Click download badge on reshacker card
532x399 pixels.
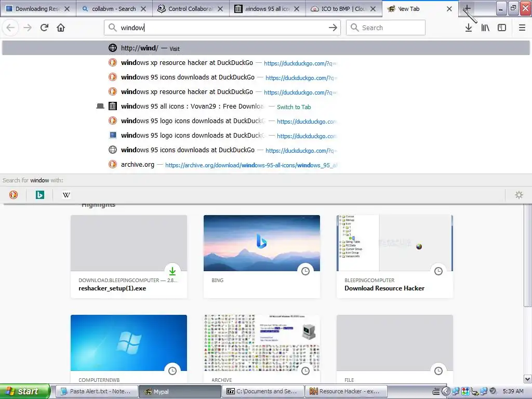[x=172, y=271]
